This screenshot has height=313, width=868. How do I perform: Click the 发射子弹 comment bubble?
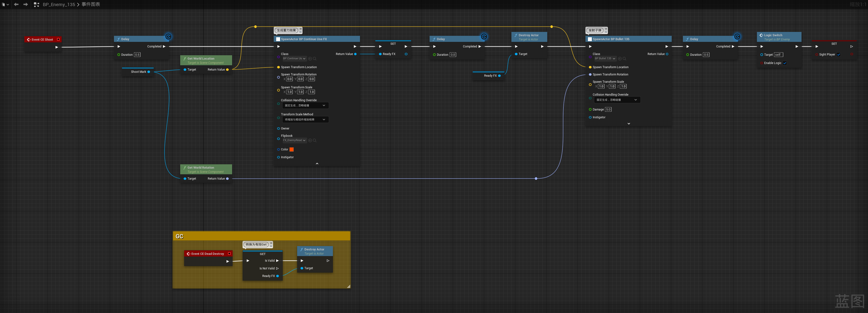click(595, 30)
